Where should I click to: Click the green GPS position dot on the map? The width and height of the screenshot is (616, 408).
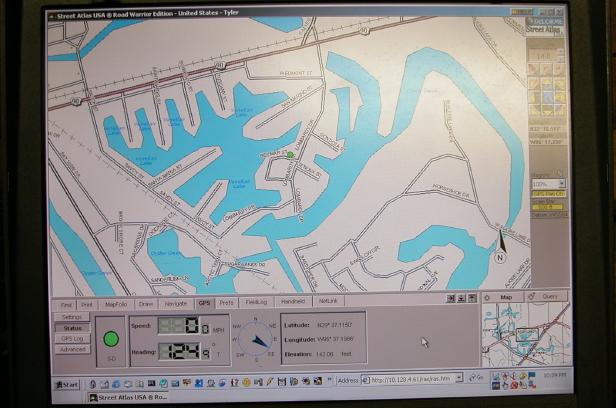[x=290, y=155]
